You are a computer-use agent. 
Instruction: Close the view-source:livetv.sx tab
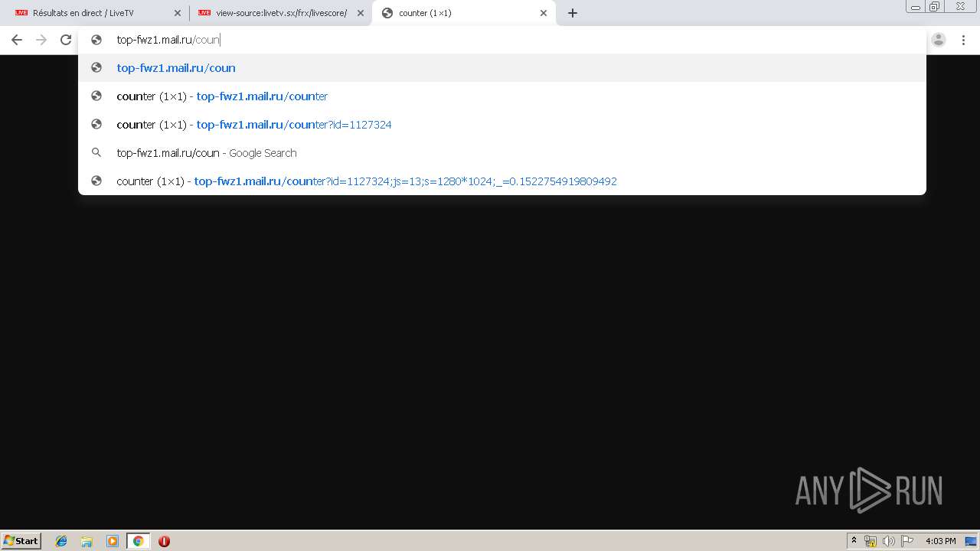[x=361, y=13]
